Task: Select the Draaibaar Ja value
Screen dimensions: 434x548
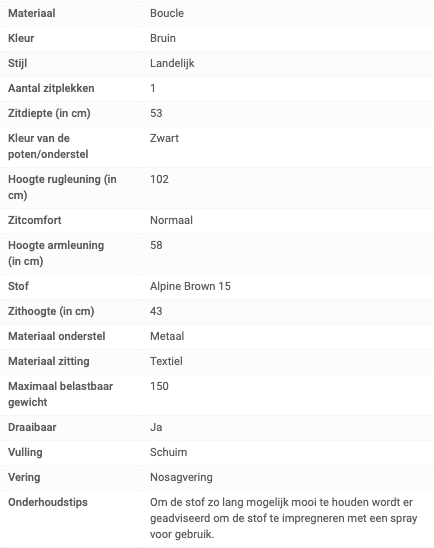Action: click(x=156, y=427)
